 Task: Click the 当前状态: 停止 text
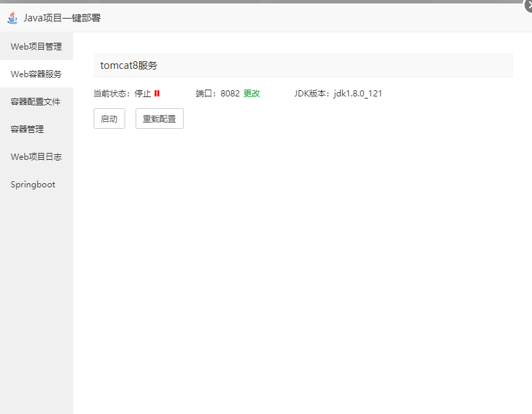click(122, 94)
